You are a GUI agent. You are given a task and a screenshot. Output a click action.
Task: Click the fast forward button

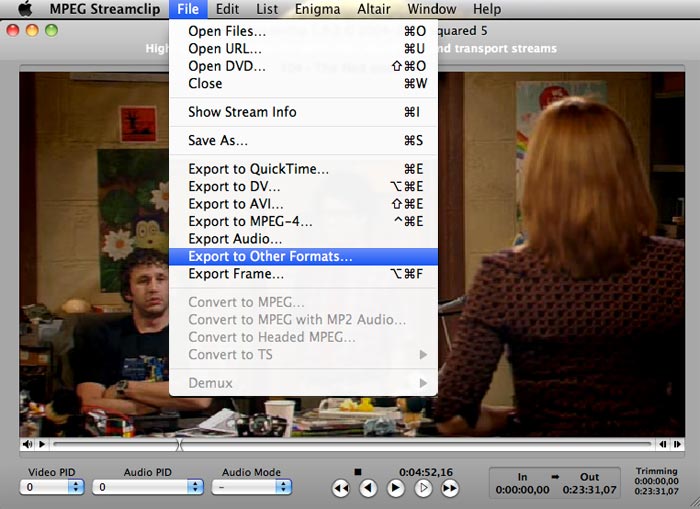pos(450,488)
